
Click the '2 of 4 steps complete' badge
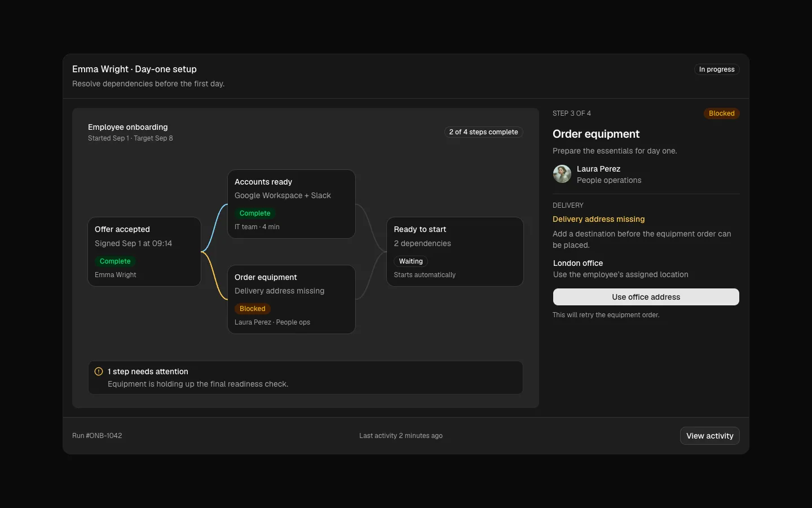(484, 132)
